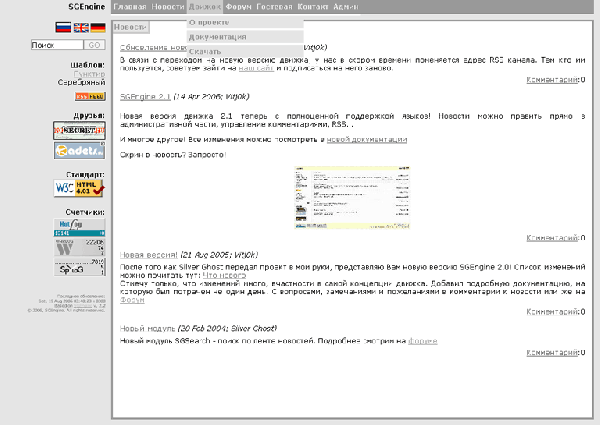The height and width of the screenshot is (425, 600).
Task: Open the SGEngine 2.1 news headline
Action: coord(145,97)
